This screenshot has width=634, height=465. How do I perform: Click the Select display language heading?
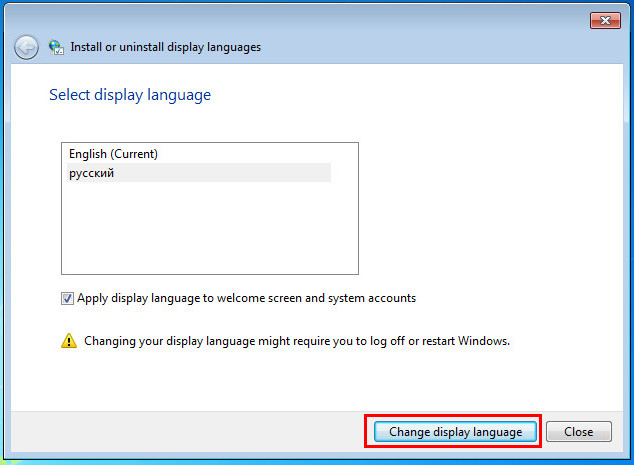pyautogui.click(x=130, y=95)
